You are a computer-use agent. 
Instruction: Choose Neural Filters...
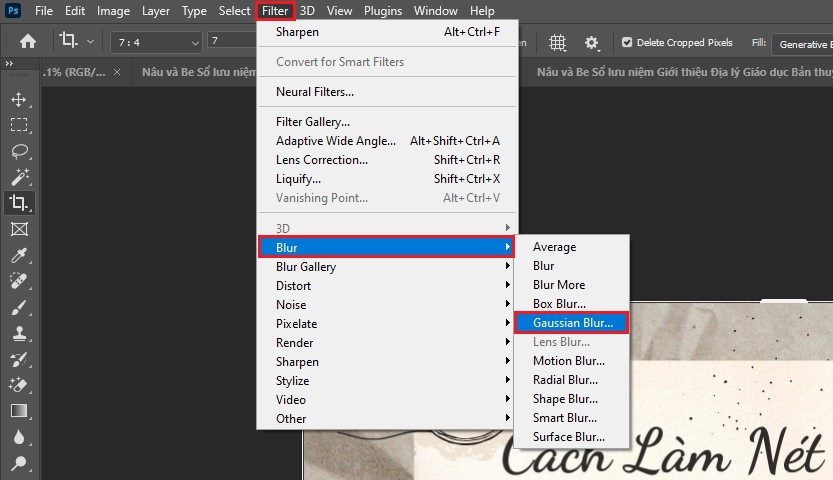click(x=387, y=92)
